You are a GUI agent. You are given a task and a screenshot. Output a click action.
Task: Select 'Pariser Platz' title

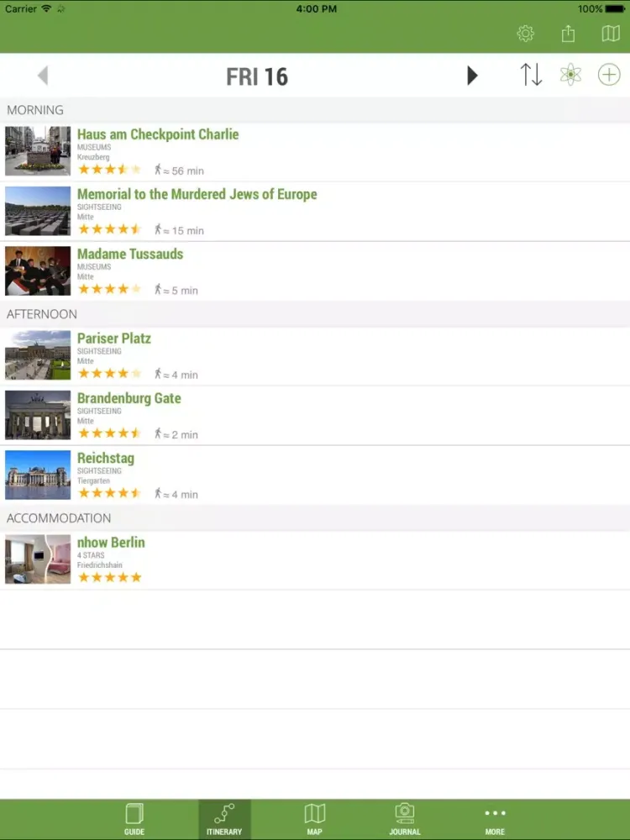pyautogui.click(x=114, y=339)
